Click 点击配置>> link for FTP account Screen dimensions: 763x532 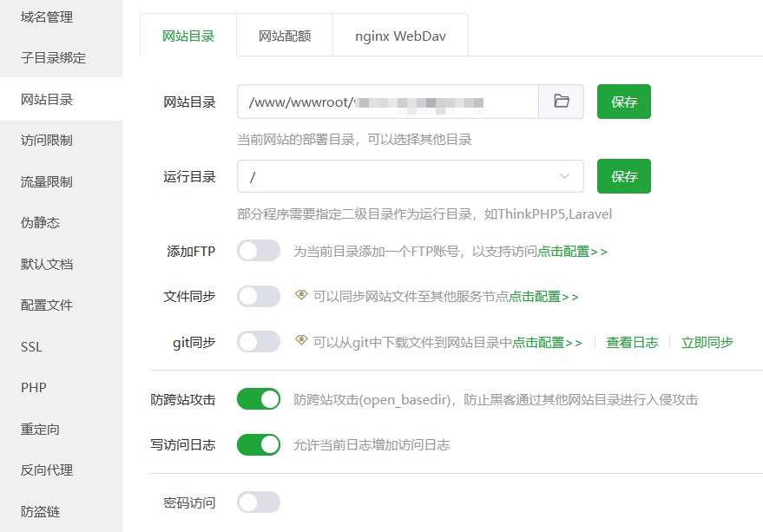[x=572, y=252]
